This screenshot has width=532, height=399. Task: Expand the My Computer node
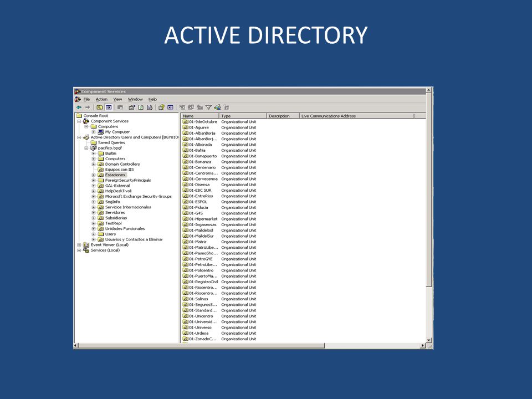(x=93, y=132)
